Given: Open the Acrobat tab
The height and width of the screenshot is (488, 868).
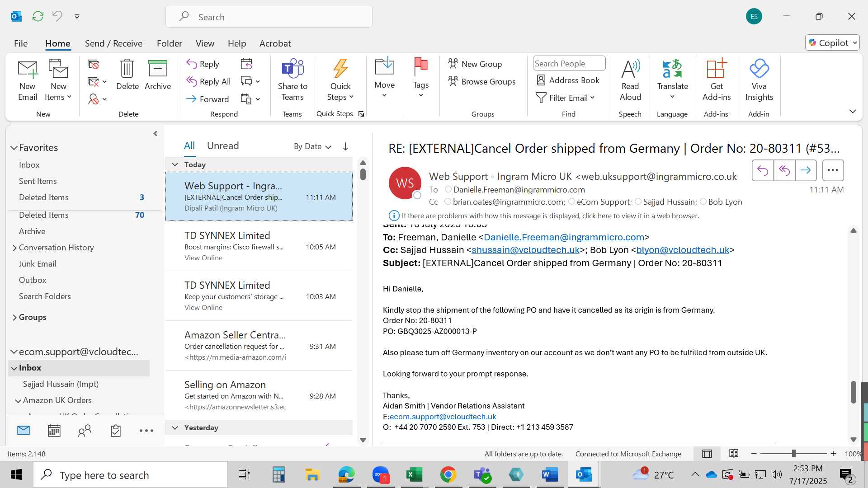Looking at the screenshot, I should tap(275, 43).
